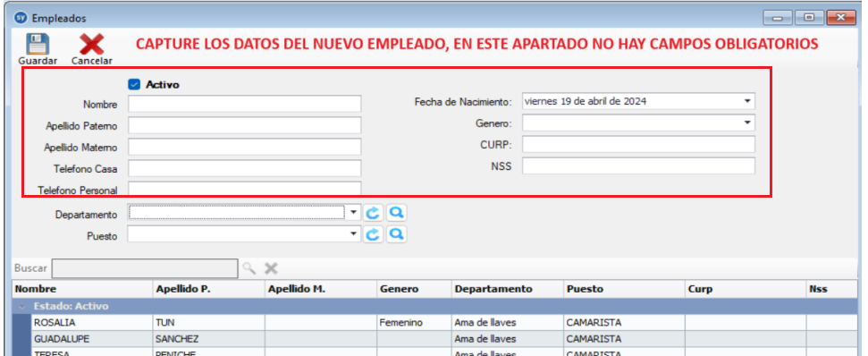
Task: Sort by Departamento column header
Action: pos(508,289)
